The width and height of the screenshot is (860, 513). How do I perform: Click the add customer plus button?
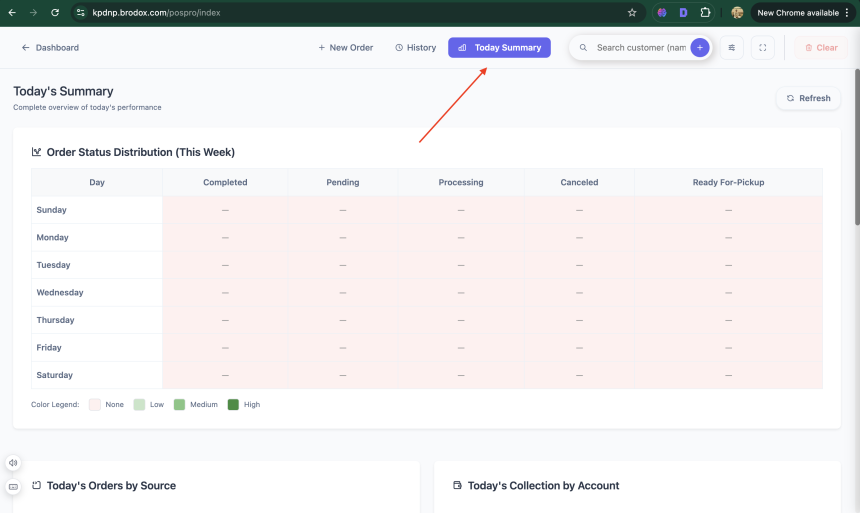[x=699, y=47]
